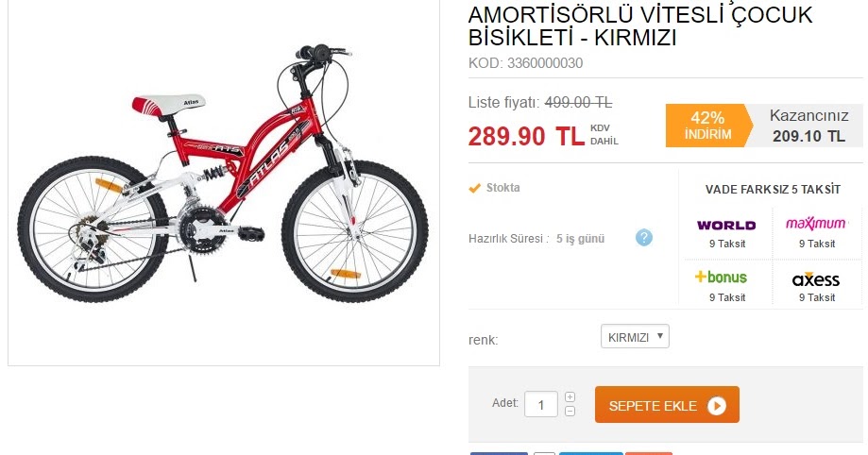This screenshot has width=868, height=455.
Task: Open the renk KIRMIZI dropdown
Action: coord(635,337)
